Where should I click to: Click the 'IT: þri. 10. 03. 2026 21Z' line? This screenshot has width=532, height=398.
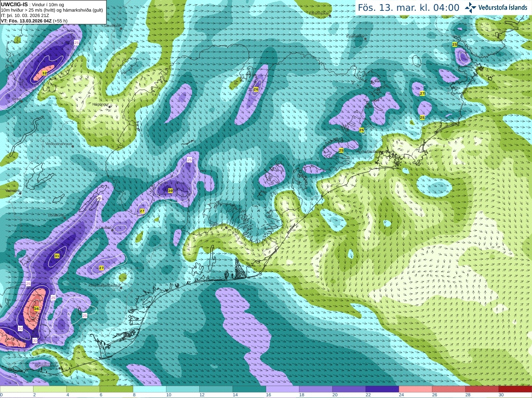(x=25, y=15)
